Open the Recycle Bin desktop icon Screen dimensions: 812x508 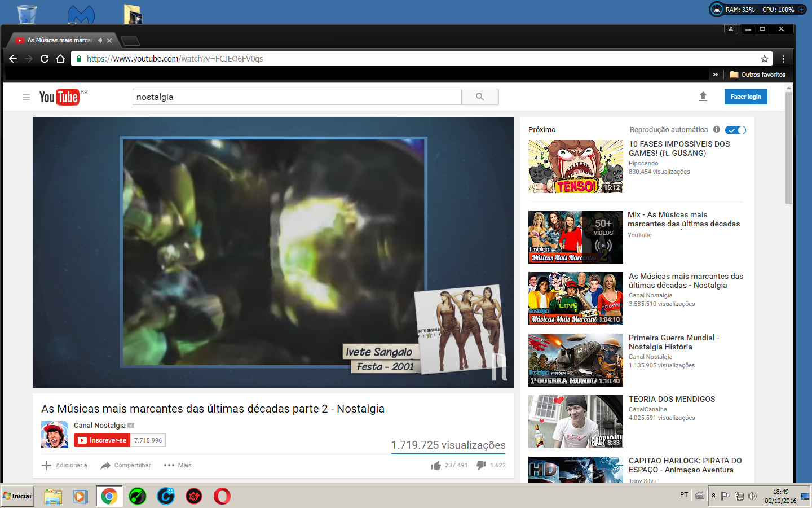(x=27, y=14)
